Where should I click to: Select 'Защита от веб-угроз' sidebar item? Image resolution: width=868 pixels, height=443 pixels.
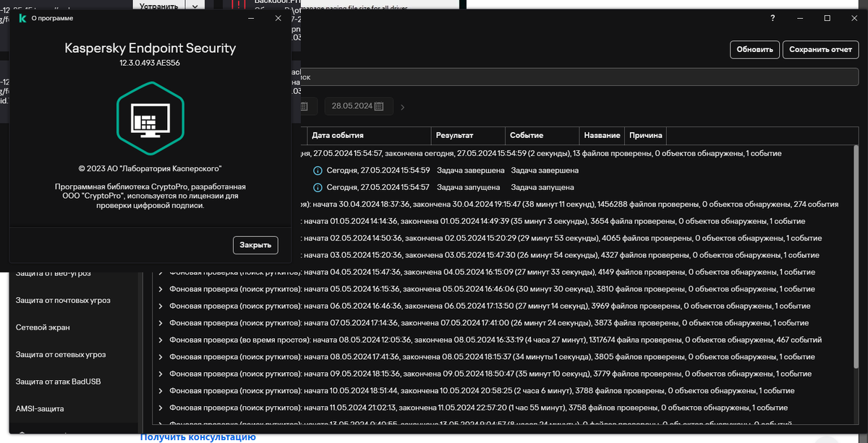coord(54,273)
